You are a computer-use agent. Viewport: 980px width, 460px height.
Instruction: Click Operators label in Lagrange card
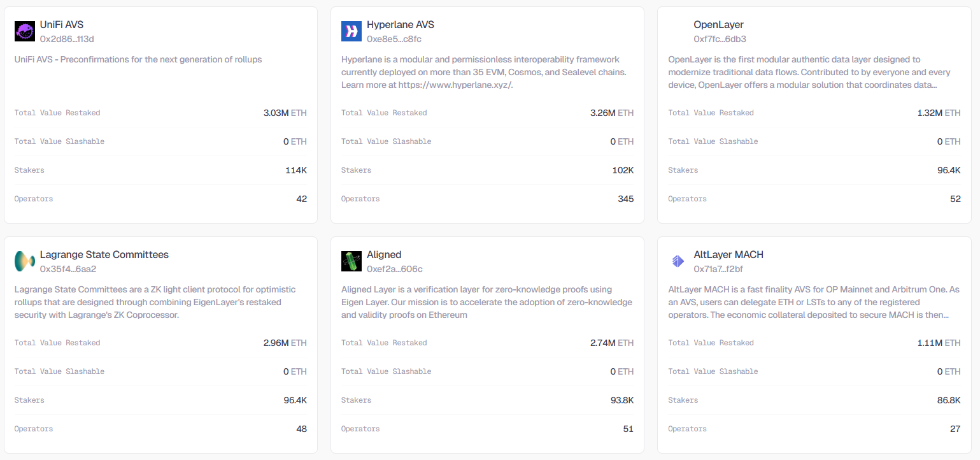pyautogui.click(x=34, y=429)
